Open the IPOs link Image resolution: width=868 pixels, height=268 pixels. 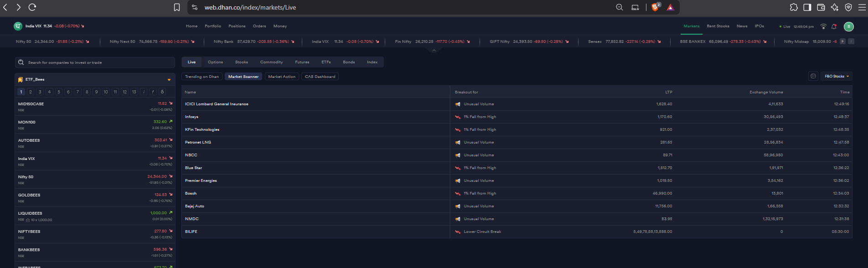pos(759,26)
